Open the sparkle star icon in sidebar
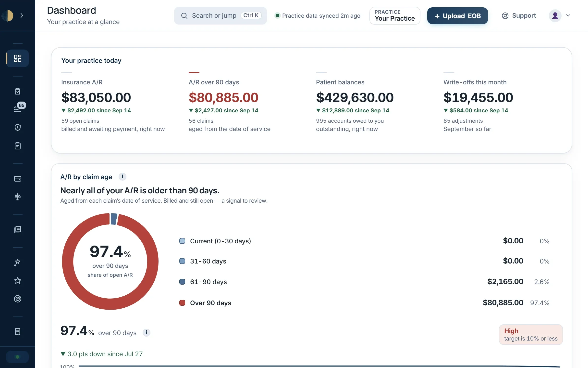 coord(17,263)
